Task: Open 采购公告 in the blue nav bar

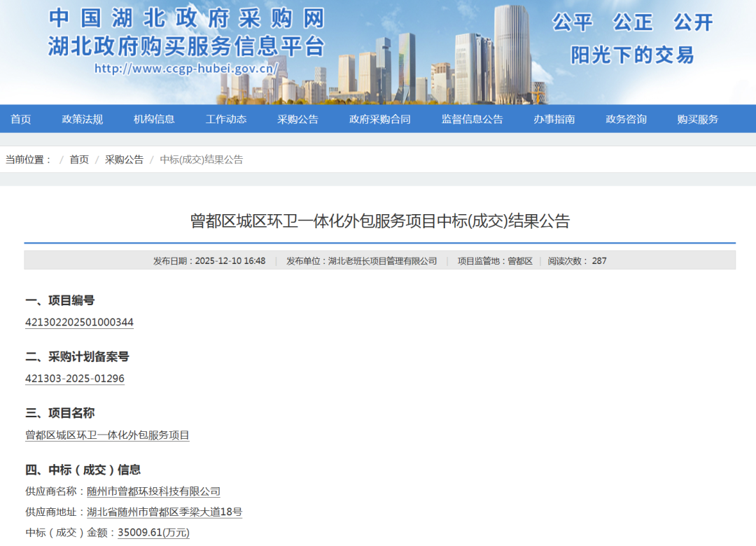Action: (297, 119)
